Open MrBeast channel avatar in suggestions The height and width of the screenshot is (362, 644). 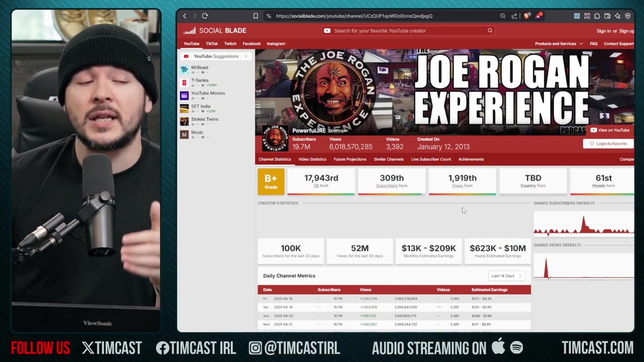point(184,69)
